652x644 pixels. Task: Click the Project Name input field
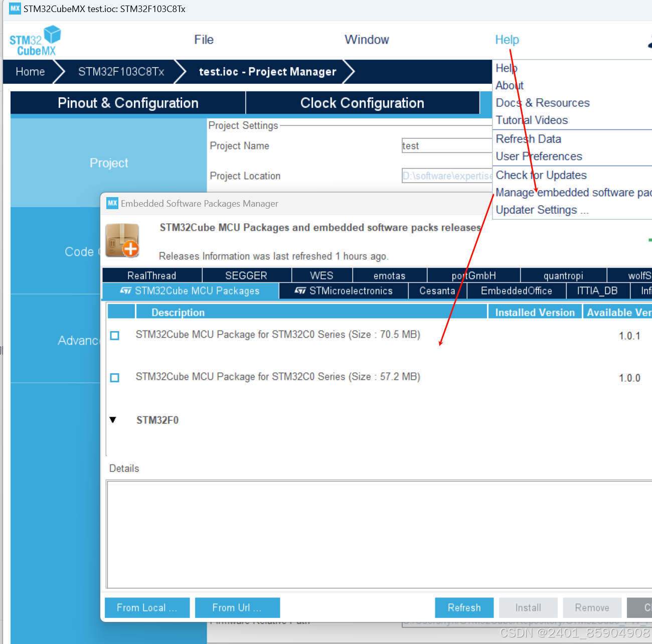tap(447, 145)
